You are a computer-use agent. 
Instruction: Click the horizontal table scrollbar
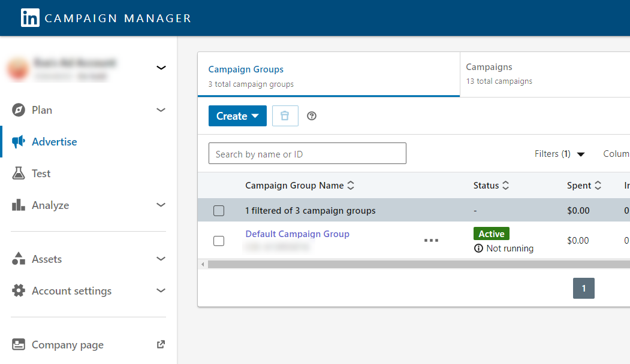point(418,265)
